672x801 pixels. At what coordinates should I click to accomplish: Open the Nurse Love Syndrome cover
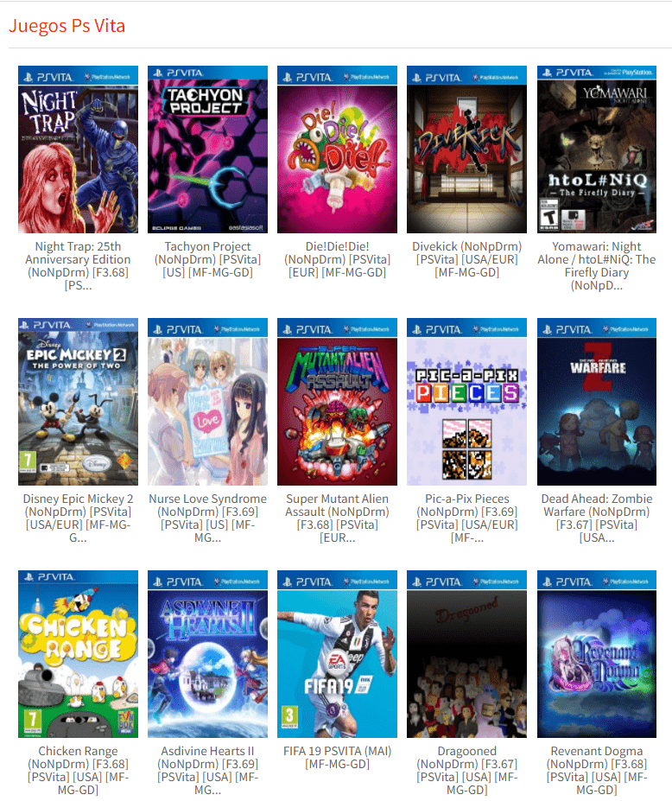pos(207,402)
